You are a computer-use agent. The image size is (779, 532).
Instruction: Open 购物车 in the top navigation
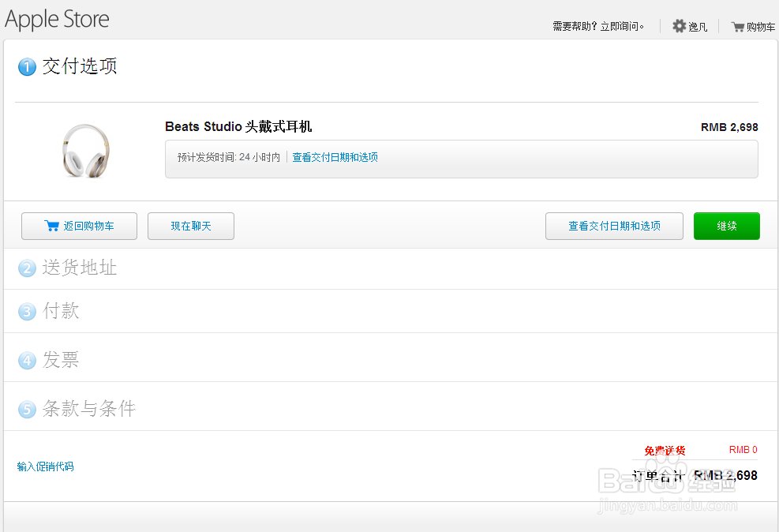coord(761,27)
